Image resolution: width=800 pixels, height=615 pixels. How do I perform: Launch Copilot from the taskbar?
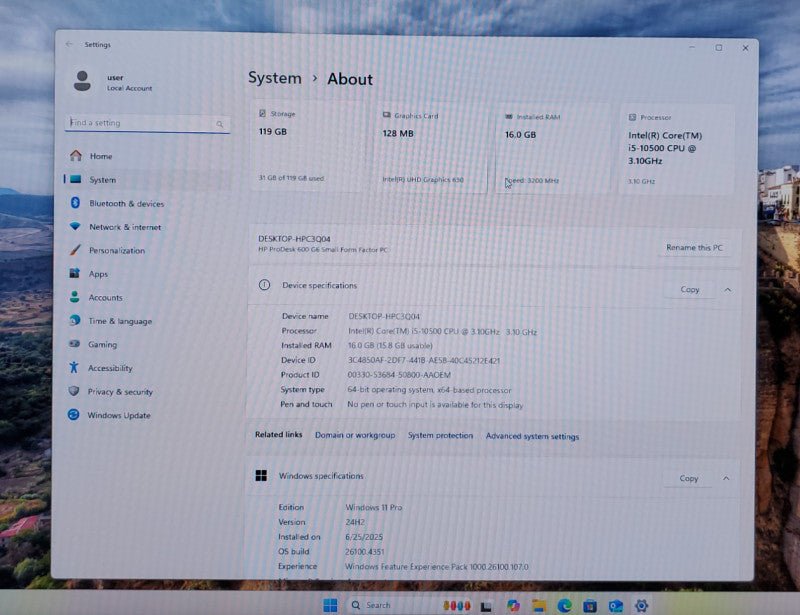(513, 606)
